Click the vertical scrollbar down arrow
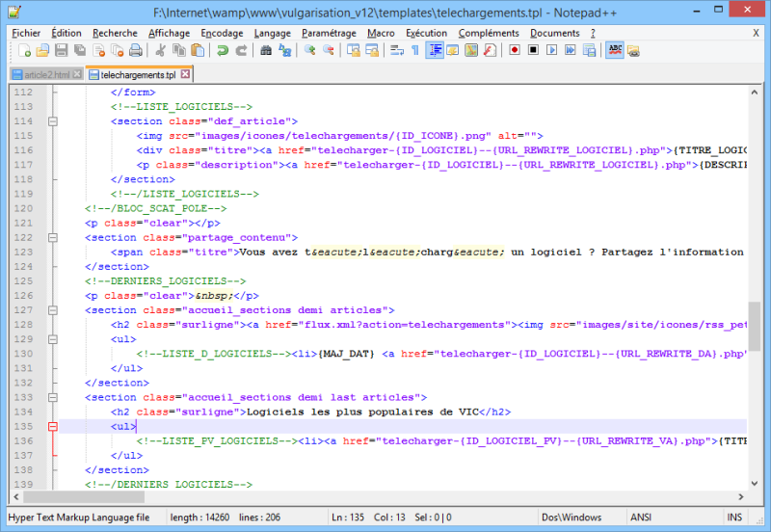The width and height of the screenshot is (771, 532). tap(755, 484)
